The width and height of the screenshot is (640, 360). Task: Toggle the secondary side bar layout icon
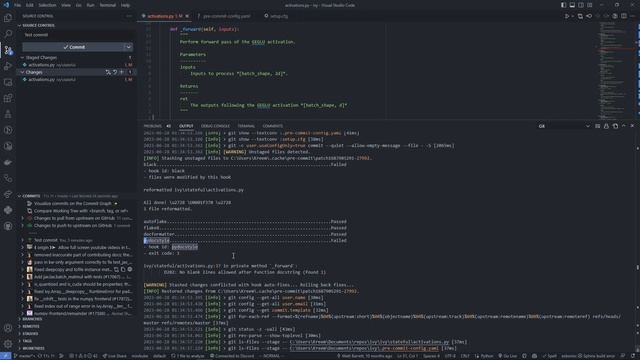[581, 5]
